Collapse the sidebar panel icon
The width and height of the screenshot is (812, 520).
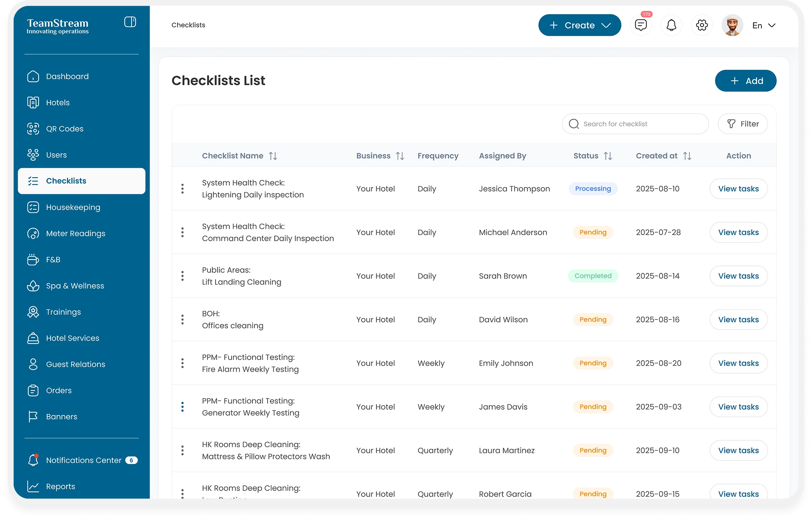130,22
